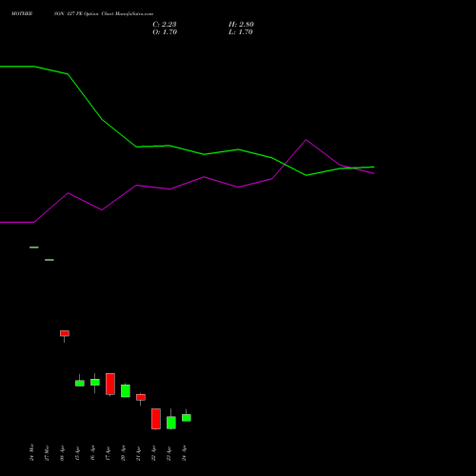Click the '08 Apr' date axis label

(62, 453)
